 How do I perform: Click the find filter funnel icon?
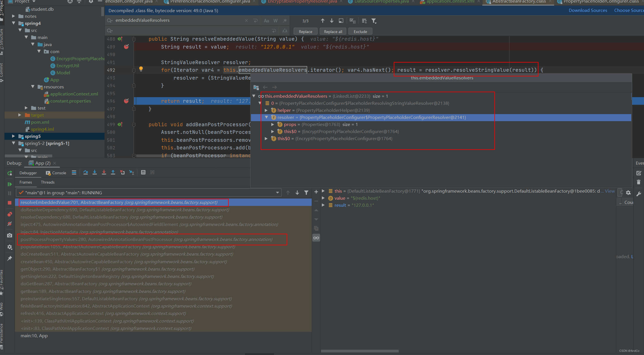[374, 21]
